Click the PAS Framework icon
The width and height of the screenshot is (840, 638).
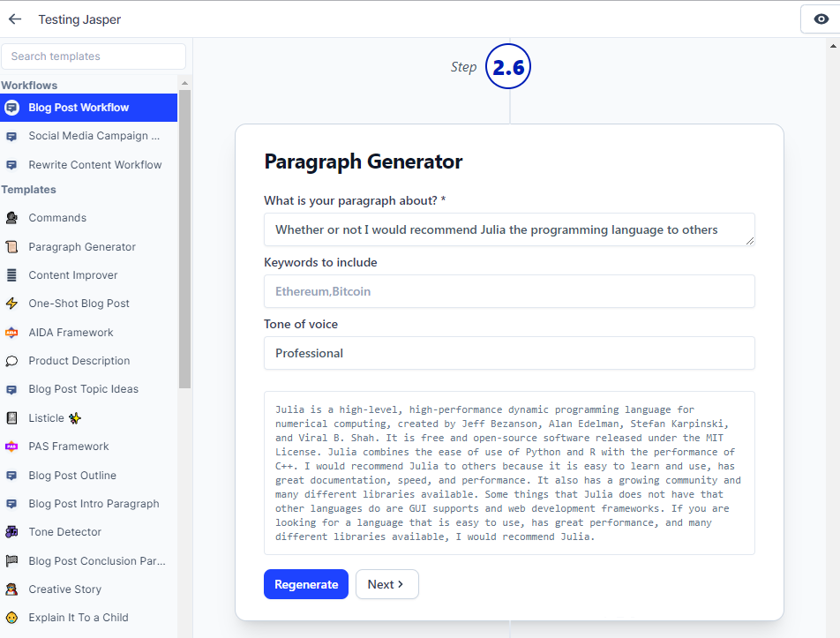coord(11,447)
